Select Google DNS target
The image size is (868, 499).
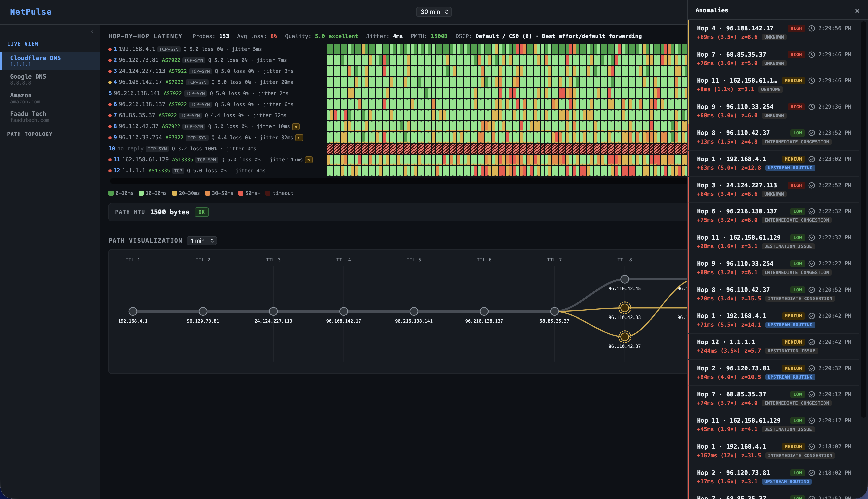[x=50, y=79]
